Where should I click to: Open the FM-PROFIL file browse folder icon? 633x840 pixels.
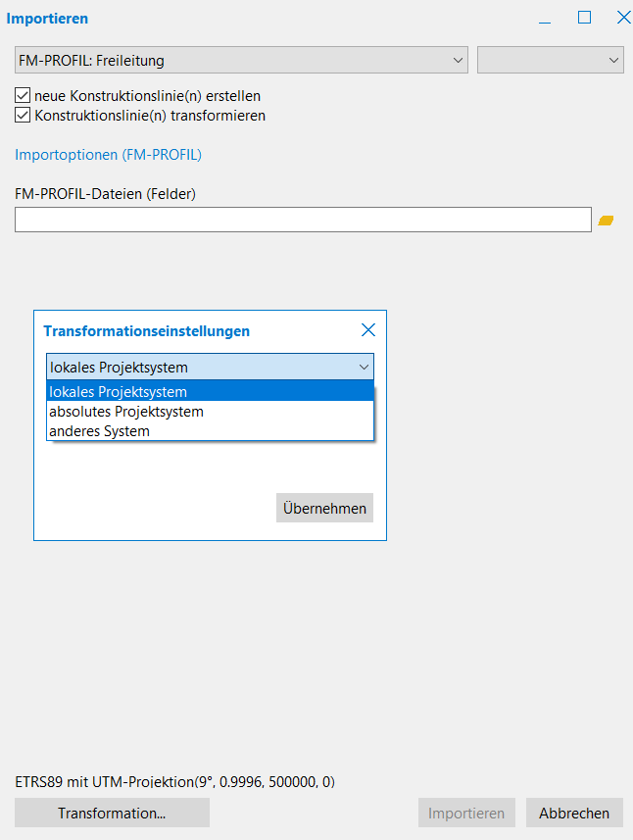point(606,221)
